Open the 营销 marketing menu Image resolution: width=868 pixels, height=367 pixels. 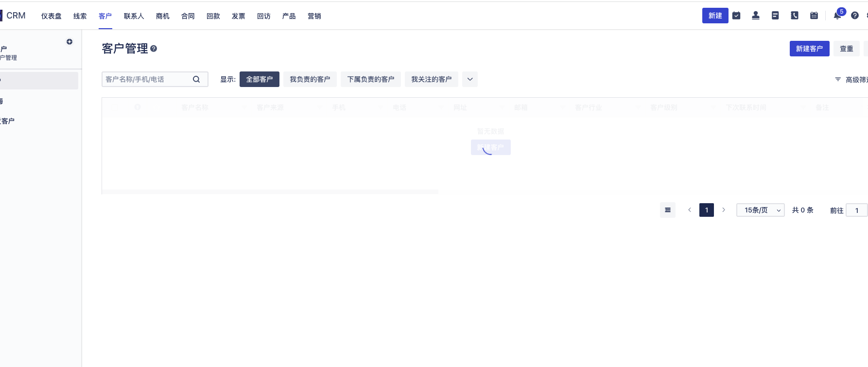pyautogui.click(x=314, y=16)
